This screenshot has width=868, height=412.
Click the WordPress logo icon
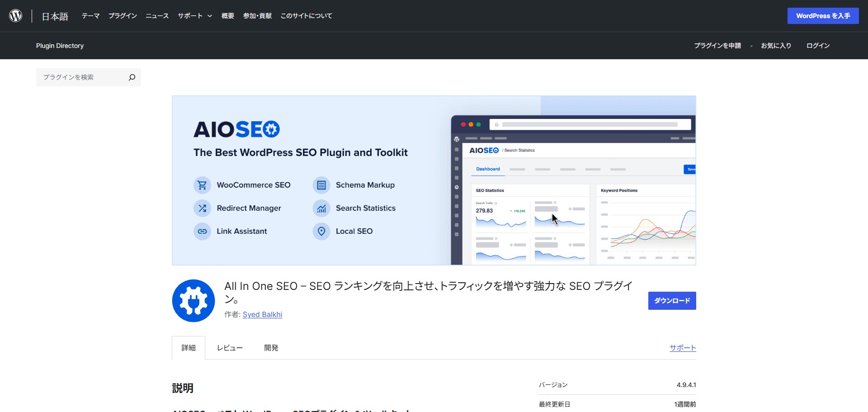[16, 16]
